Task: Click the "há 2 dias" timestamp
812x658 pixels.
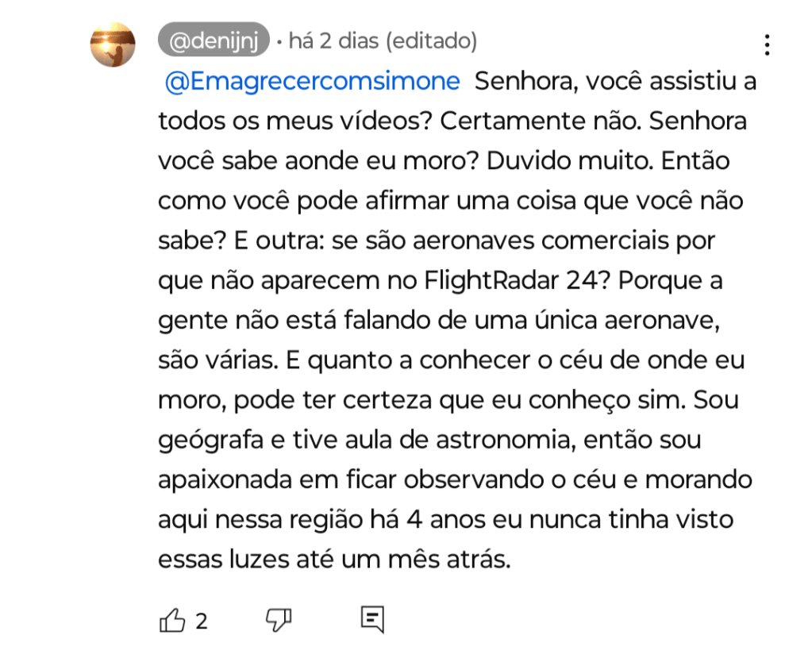Action: pos(335,40)
